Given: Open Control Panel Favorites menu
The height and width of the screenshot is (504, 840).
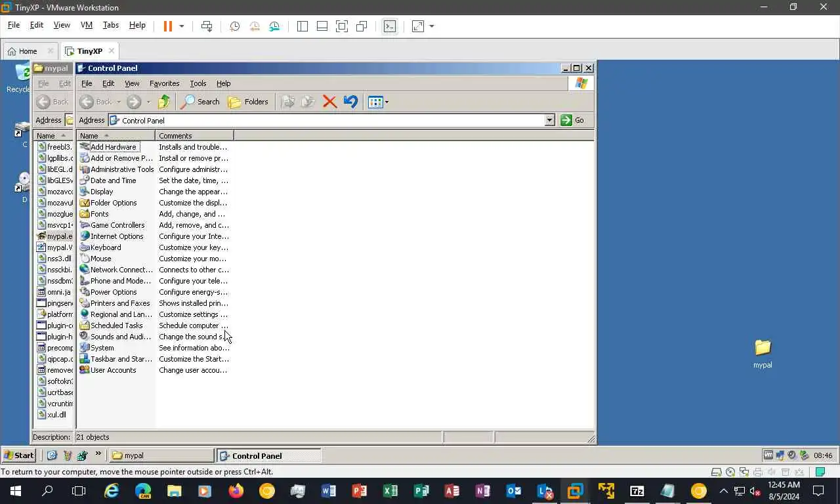Looking at the screenshot, I should pos(164,83).
